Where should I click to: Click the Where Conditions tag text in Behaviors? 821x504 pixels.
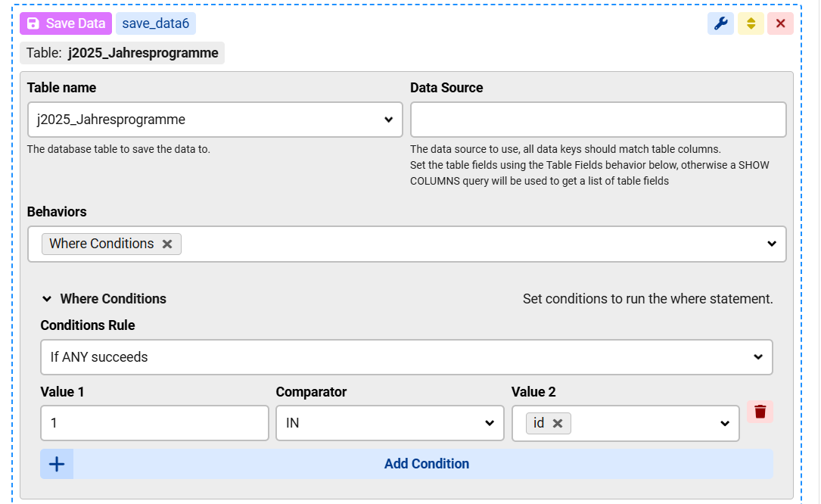tap(101, 244)
